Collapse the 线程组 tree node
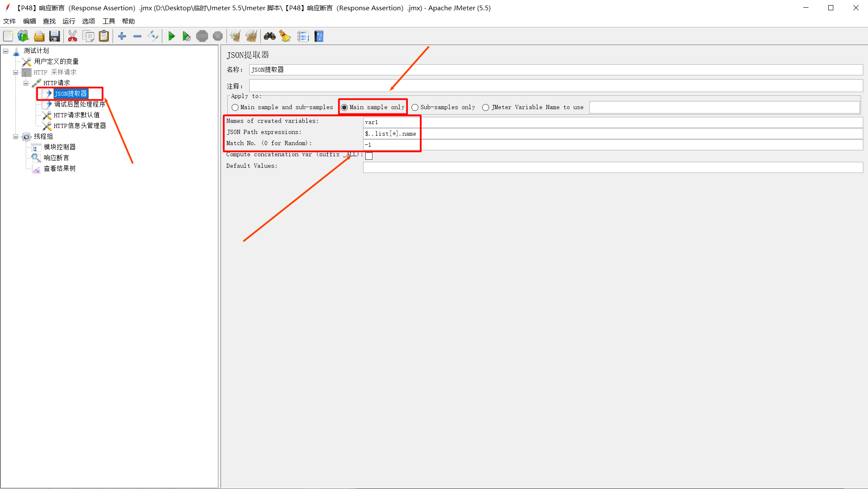The width and height of the screenshot is (868, 489). tap(16, 137)
